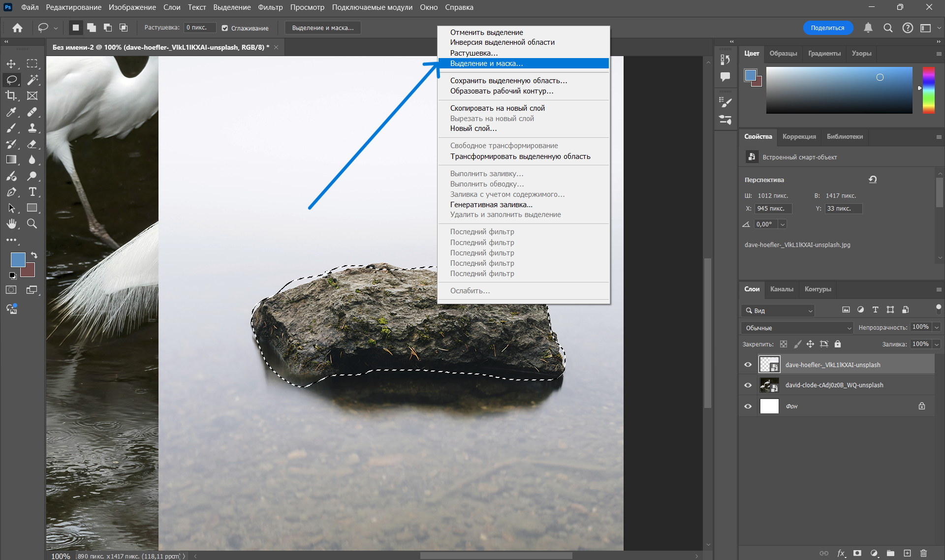Screen dimensions: 945x560
Task: Select the Zoom tool
Action: [32, 224]
